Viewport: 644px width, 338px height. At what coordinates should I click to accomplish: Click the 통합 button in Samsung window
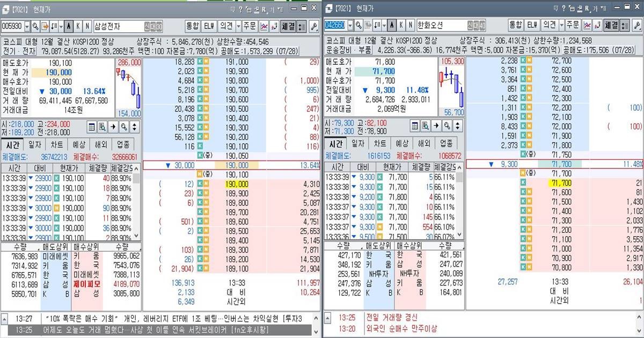(x=193, y=26)
